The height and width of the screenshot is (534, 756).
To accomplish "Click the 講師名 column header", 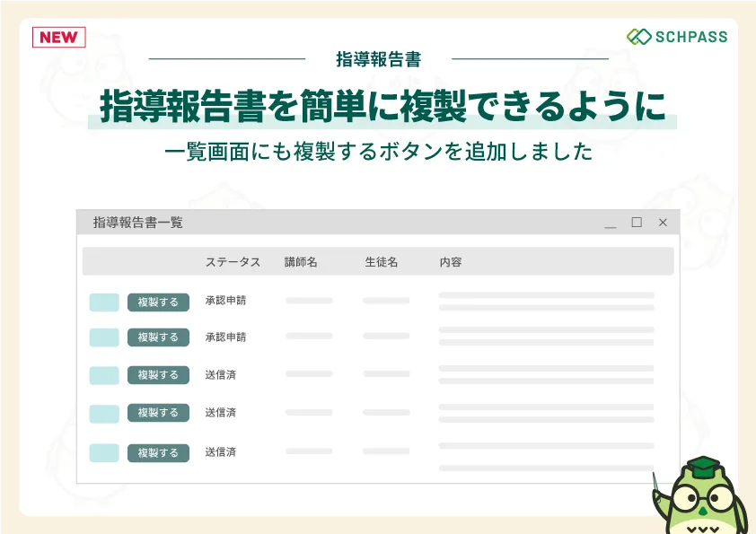I will click(x=301, y=262).
